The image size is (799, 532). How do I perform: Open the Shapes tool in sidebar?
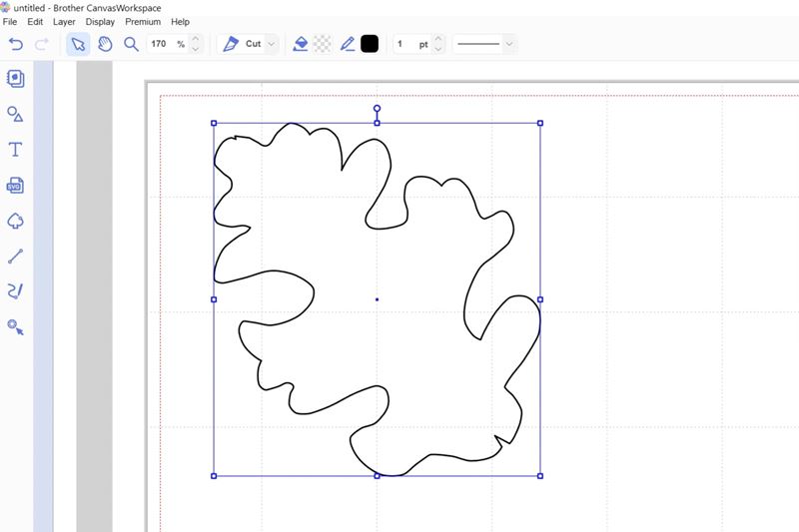(x=15, y=114)
